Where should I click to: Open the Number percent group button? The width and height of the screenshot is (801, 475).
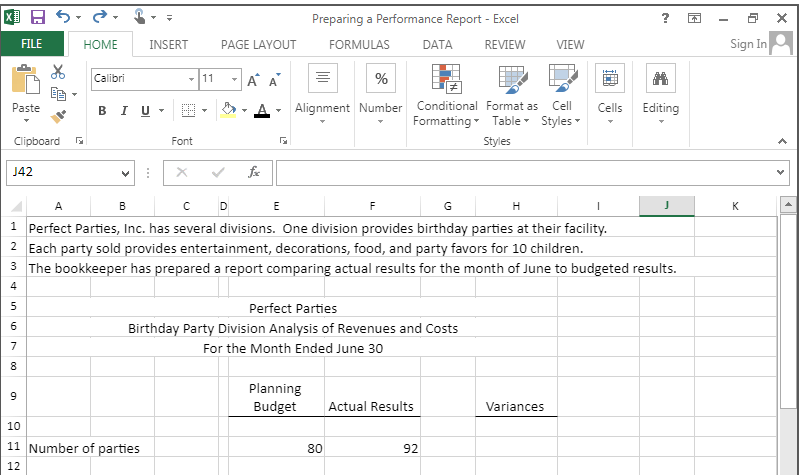(381, 94)
